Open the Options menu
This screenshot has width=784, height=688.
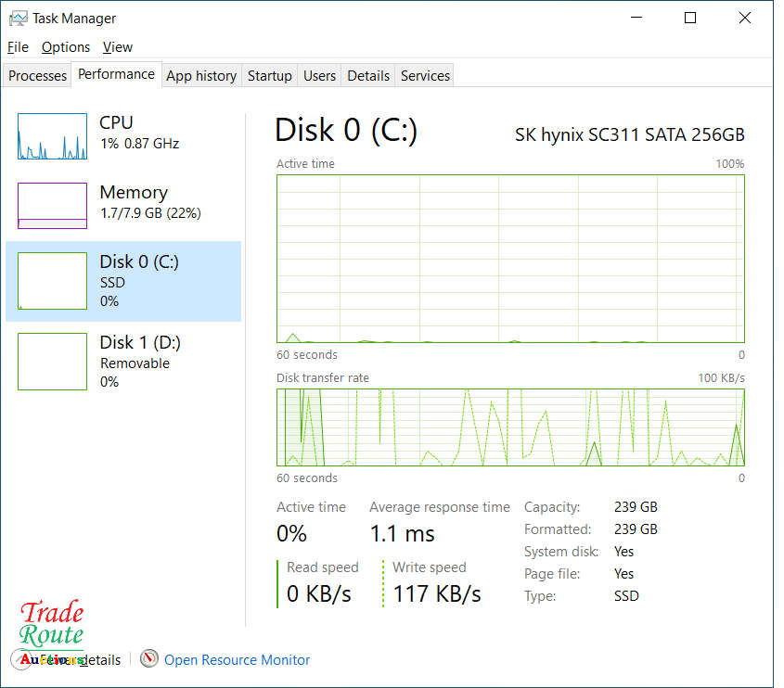[65, 46]
